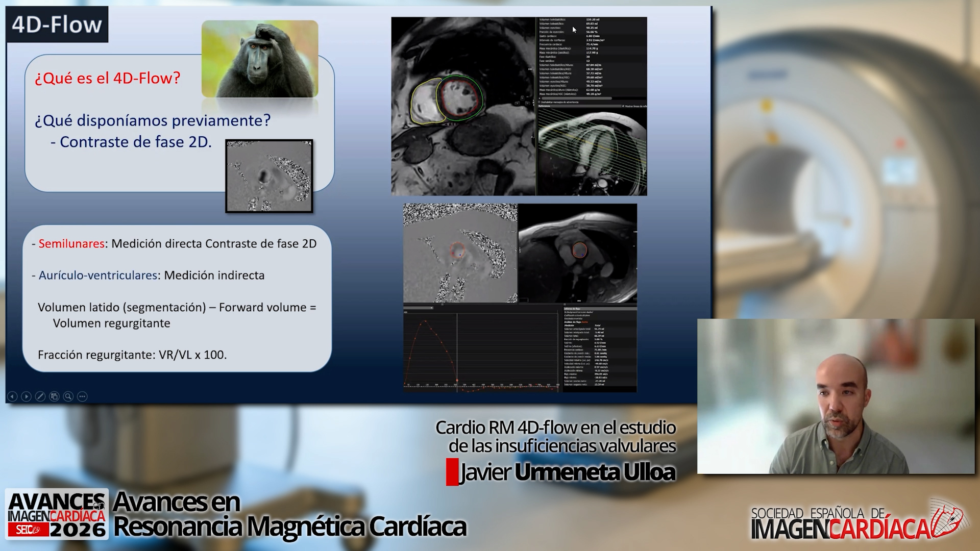Click the Fracción de eyección value 56.66 %
The height and width of the screenshot is (551, 980).
pyautogui.click(x=592, y=32)
